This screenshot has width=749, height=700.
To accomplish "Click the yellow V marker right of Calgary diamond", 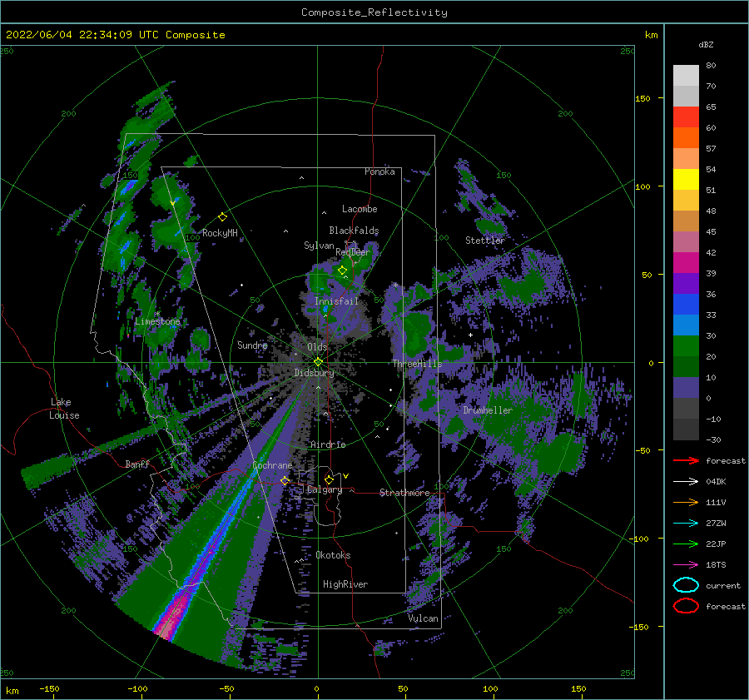I will click(345, 476).
